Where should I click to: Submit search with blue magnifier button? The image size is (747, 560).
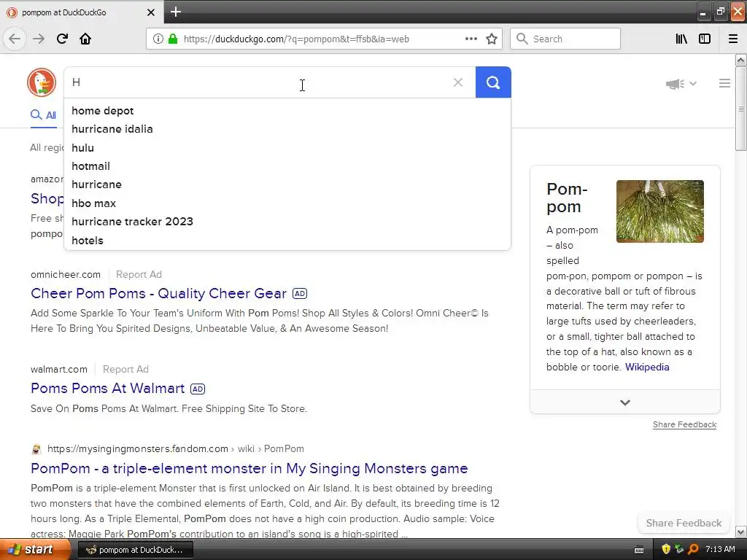pyautogui.click(x=493, y=82)
